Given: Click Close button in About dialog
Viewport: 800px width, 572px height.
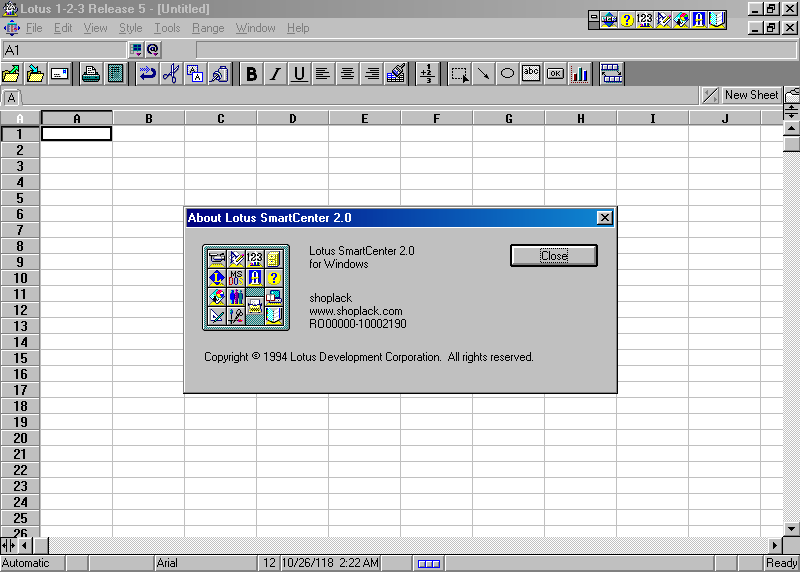Looking at the screenshot, I should (x=554, y=255).
